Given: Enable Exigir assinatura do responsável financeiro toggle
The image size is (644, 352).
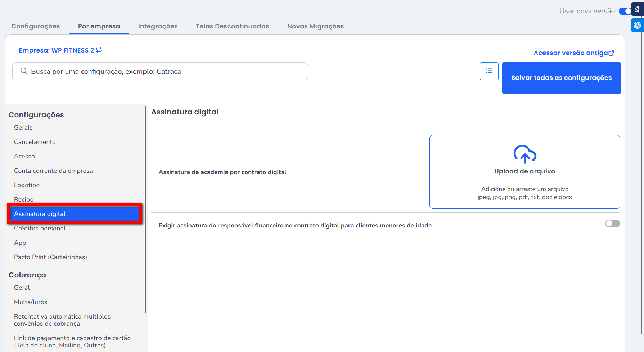Looking at the screenshot, I should click(612, 224).
